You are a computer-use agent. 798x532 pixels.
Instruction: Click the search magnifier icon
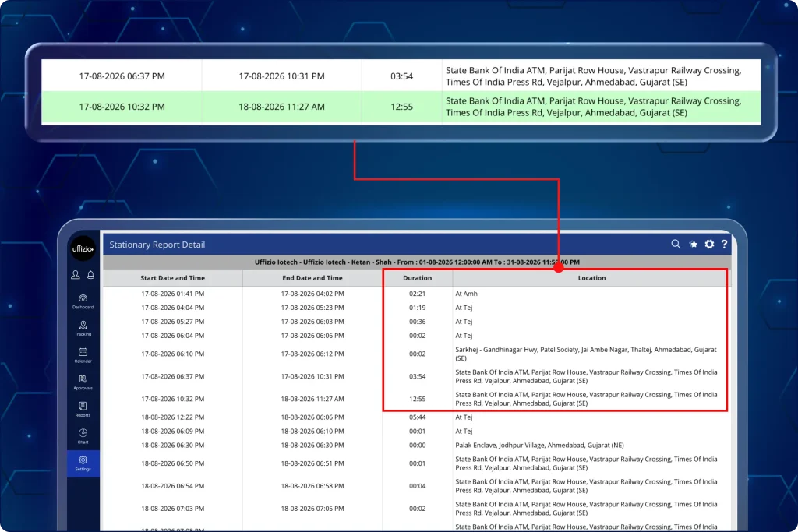[x=676, y=244]
